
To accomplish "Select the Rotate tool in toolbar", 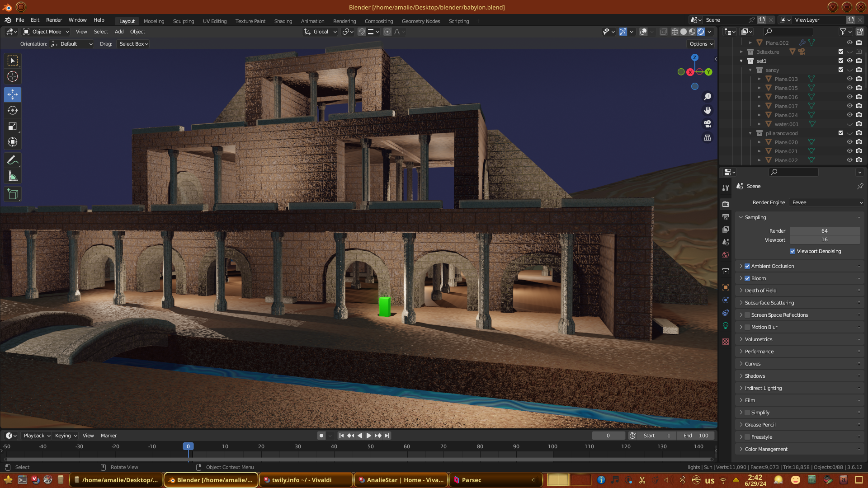I will point(13,111).
